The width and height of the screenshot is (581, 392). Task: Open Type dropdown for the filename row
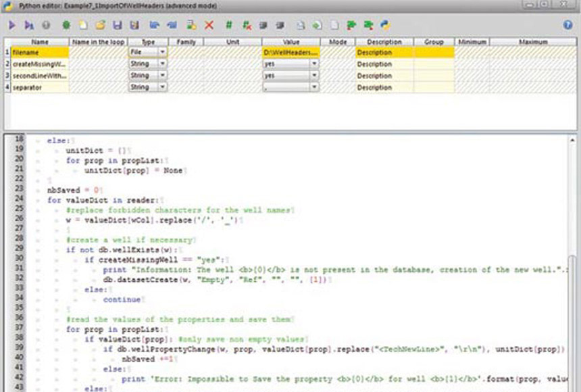pyautogui.click(x=162, y=52)
